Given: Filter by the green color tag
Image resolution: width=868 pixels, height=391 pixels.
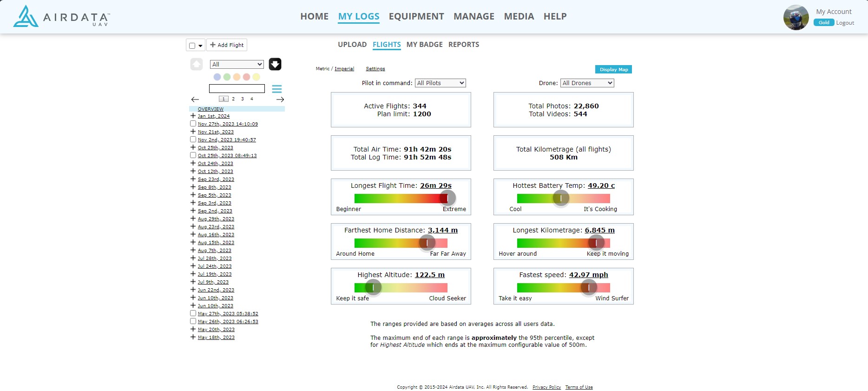Looking at the screenshot, I should (227, 77).
